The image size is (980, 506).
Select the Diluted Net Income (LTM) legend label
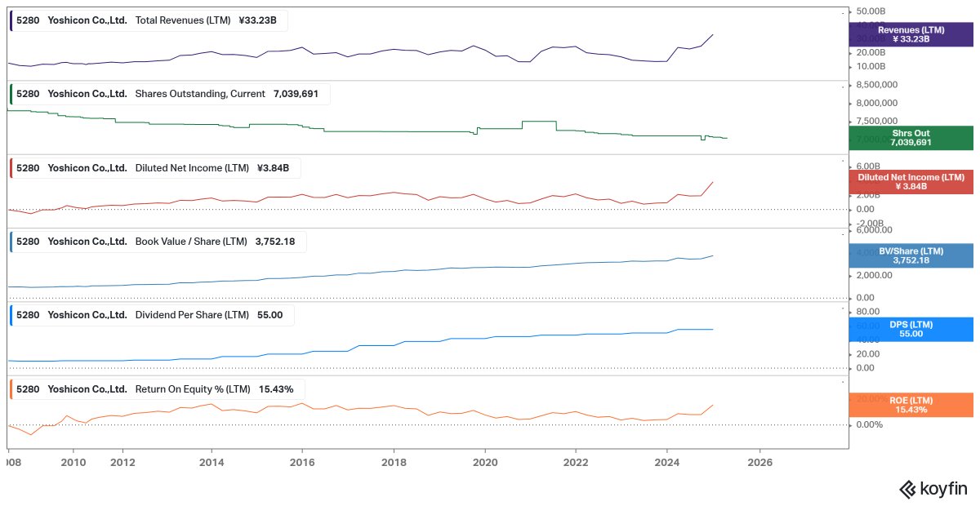coord(192,168)
